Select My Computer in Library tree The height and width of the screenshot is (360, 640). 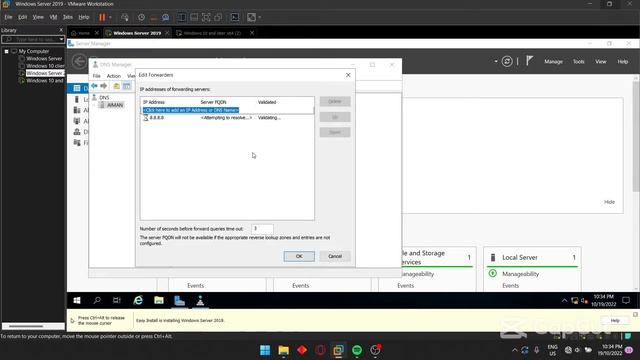33,51
